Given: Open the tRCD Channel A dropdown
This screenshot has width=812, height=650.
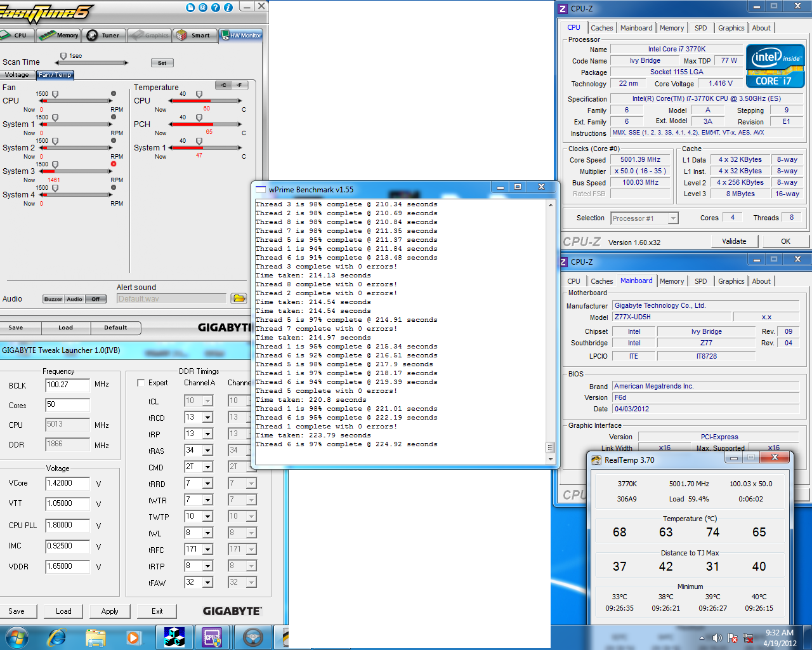Looking at the screenshot, I should tap(207, 418).
